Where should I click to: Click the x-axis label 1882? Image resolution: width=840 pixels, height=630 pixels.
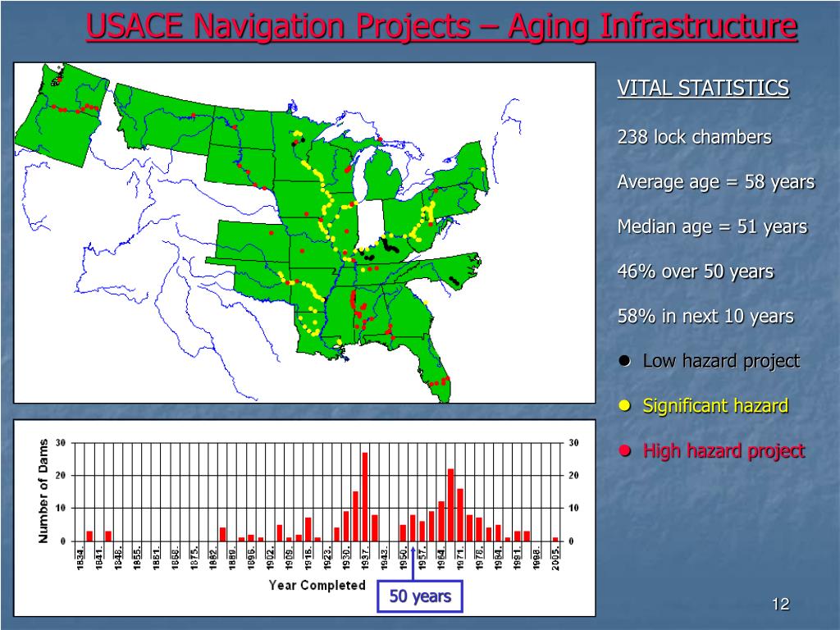point(213,559)
